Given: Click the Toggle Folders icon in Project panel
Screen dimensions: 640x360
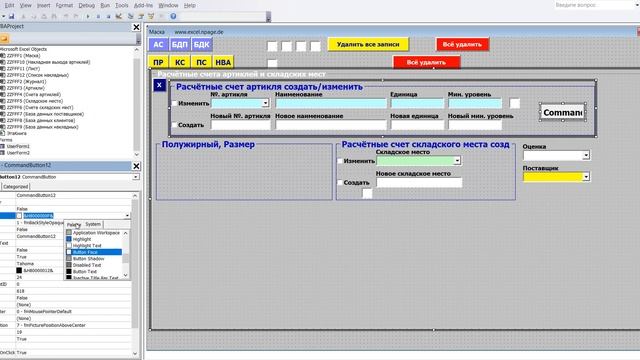Looking at the screenshot, I should (x=4, y=39).
